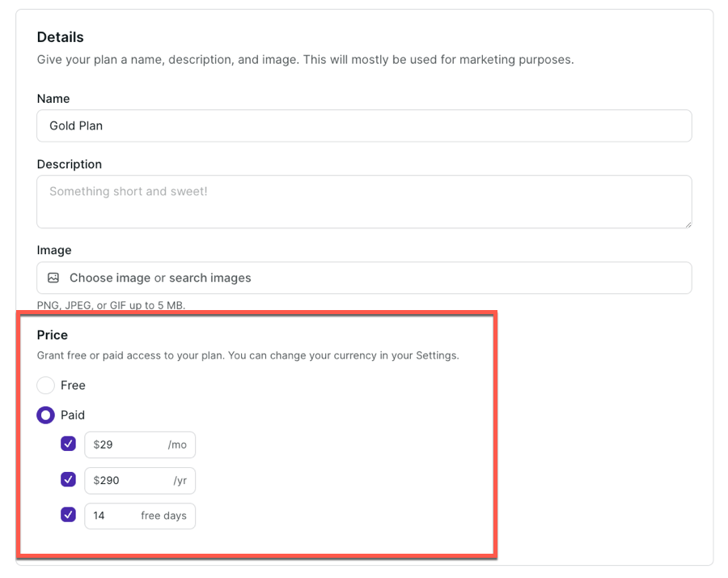728x578 pixels.
Task: Toggle the $290 yearly price checkbox
Action: [69, 480]
